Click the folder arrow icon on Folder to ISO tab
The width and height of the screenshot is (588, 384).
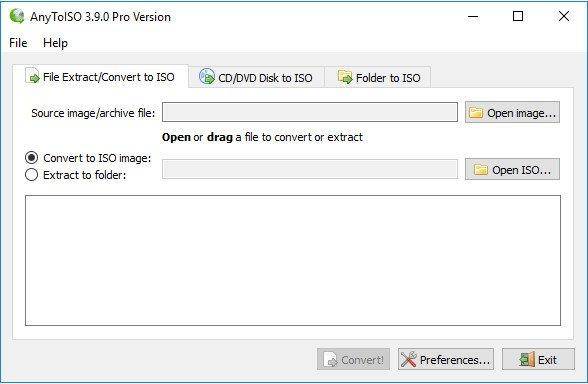345,77
